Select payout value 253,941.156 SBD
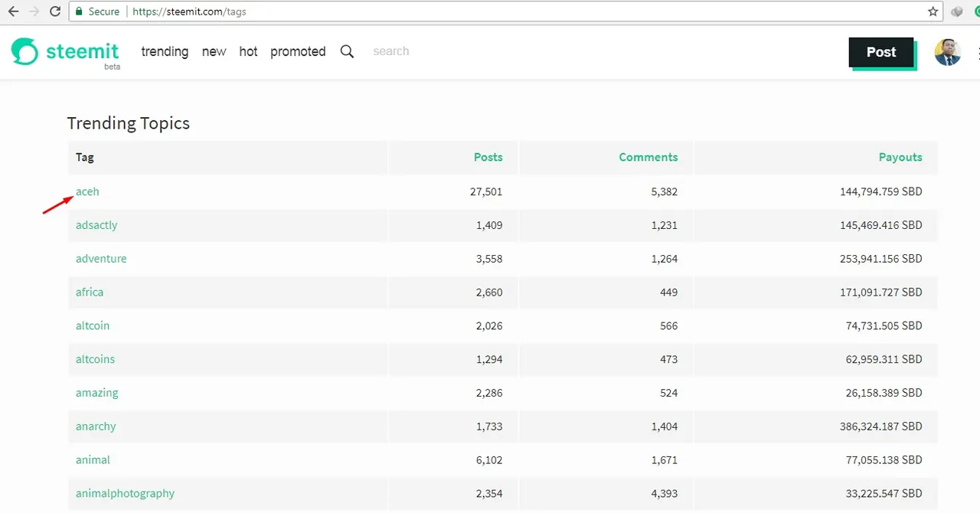The image size is (980, 513). pos(881,259)
